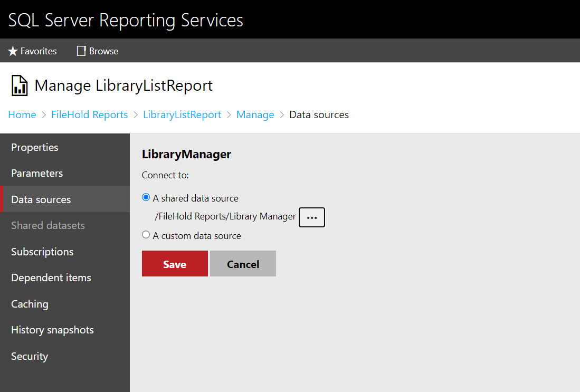Switch to the Properties section
This screenshot has height=392, width=580.
(34, 147)
